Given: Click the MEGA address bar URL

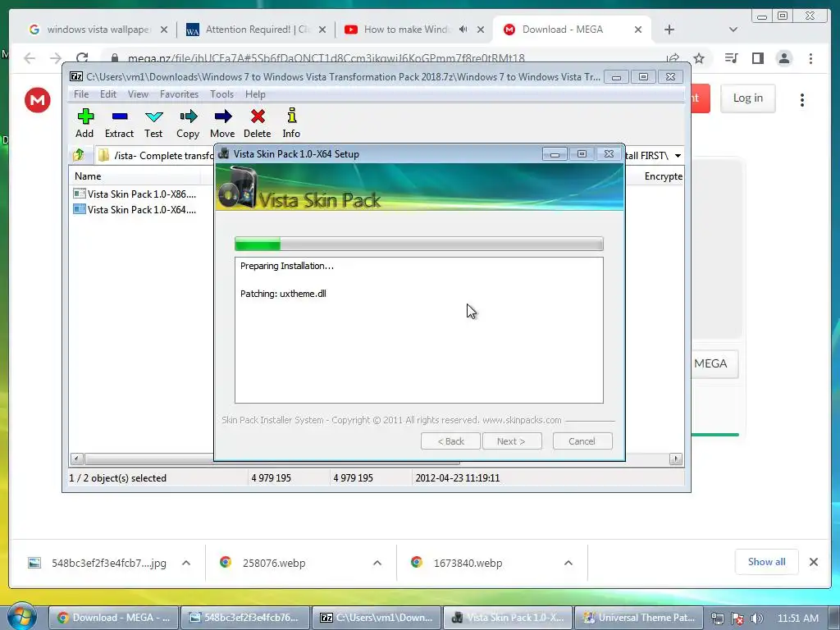Looking at the screenshot, I should 326,58.
